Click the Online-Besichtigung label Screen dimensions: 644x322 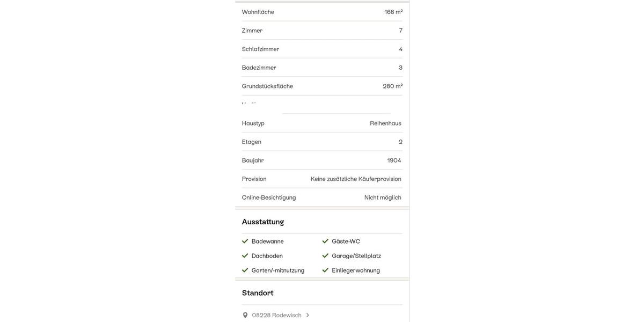(x=269, y=197)
